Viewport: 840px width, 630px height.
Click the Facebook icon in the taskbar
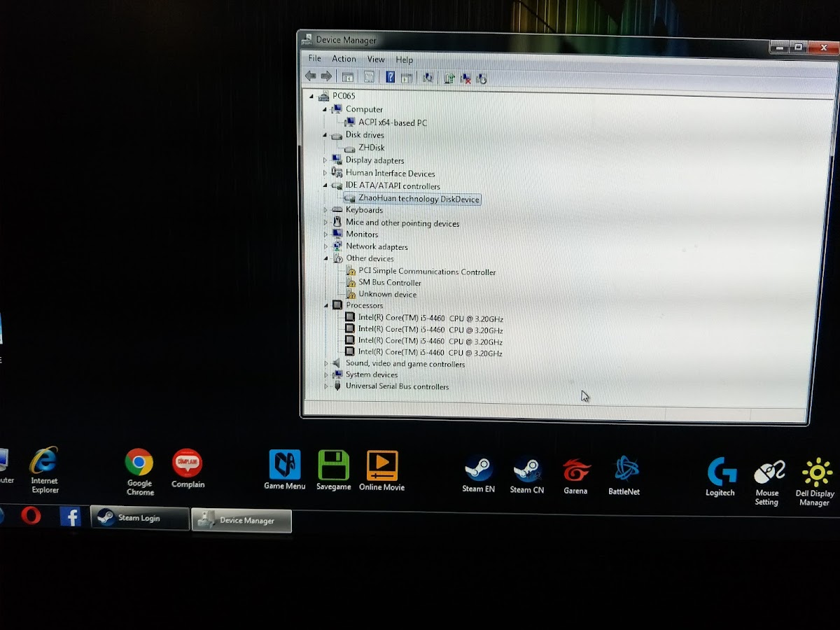point(70,517)
